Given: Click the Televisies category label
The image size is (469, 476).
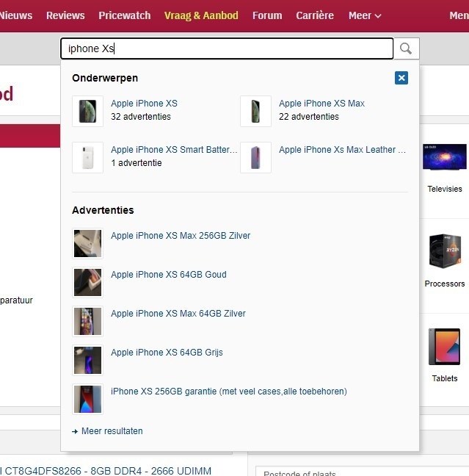Looking at the screenshot, I should pyautogui.click(x=445, y=189).
